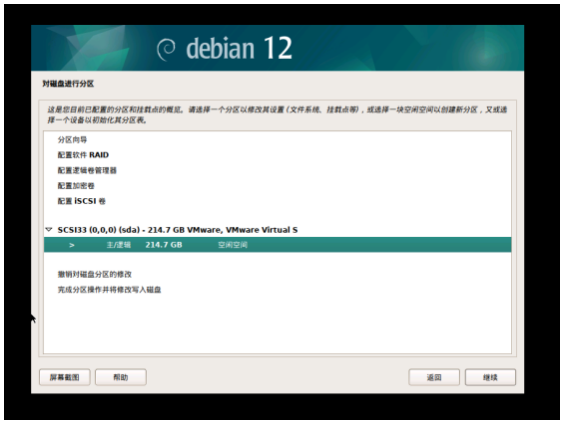The height and width of the screenshot is (424, 564).
Task: Choose the 分区向导 guided partitioning option
Action: (x=72, y=140)
